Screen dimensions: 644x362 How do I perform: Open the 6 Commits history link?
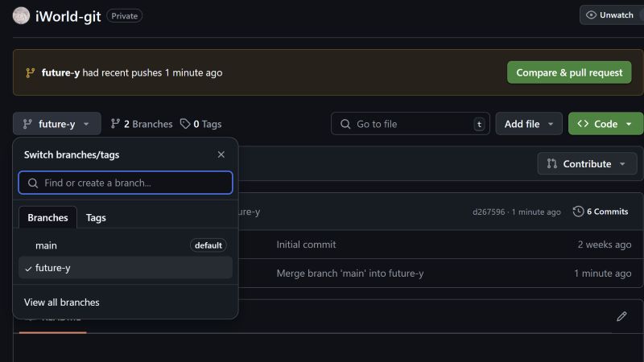pos(601,212)
